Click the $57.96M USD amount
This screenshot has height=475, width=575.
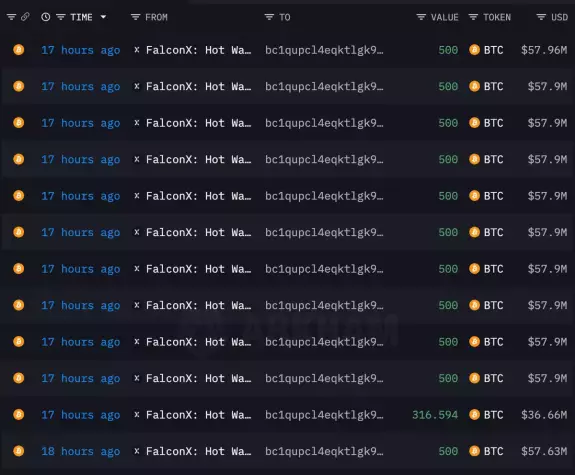[544, 50]
